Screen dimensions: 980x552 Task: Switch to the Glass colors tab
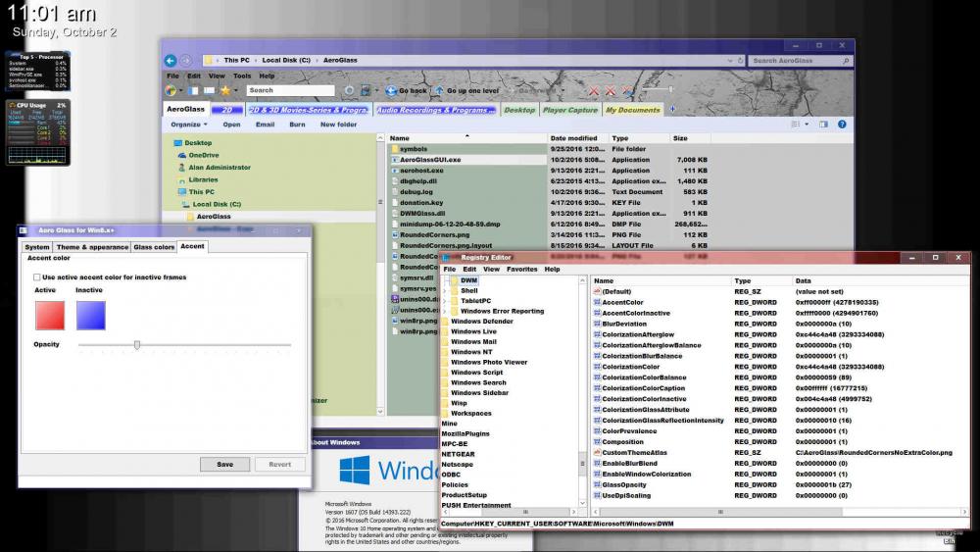coord(154,247)
